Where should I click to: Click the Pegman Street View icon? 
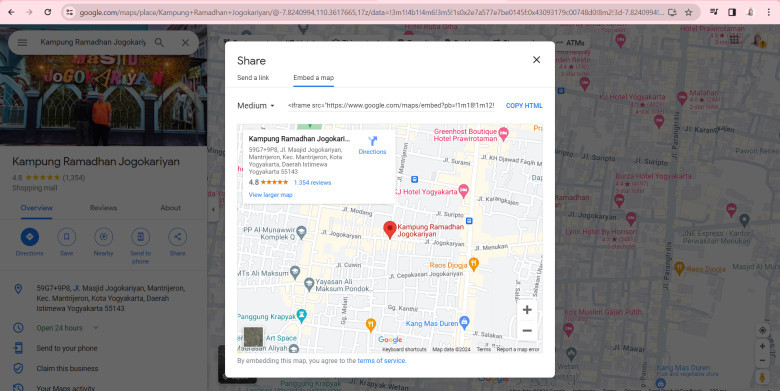click(x=762, y=377)
